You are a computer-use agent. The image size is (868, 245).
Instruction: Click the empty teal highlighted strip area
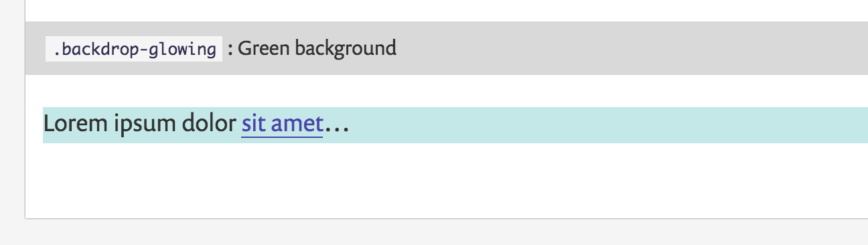(603, 125)
